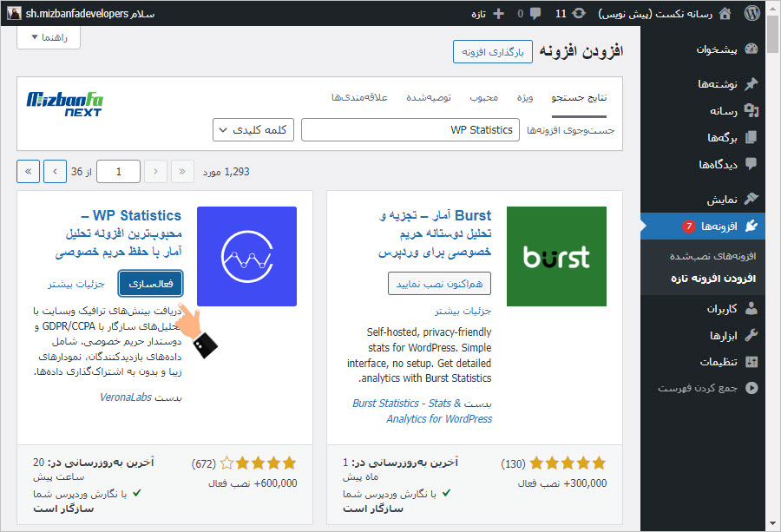Switch to علاقه‌مندی‌ها favorites tab
Viewport: 781px width, 532px height.
[x=359, y=97]
